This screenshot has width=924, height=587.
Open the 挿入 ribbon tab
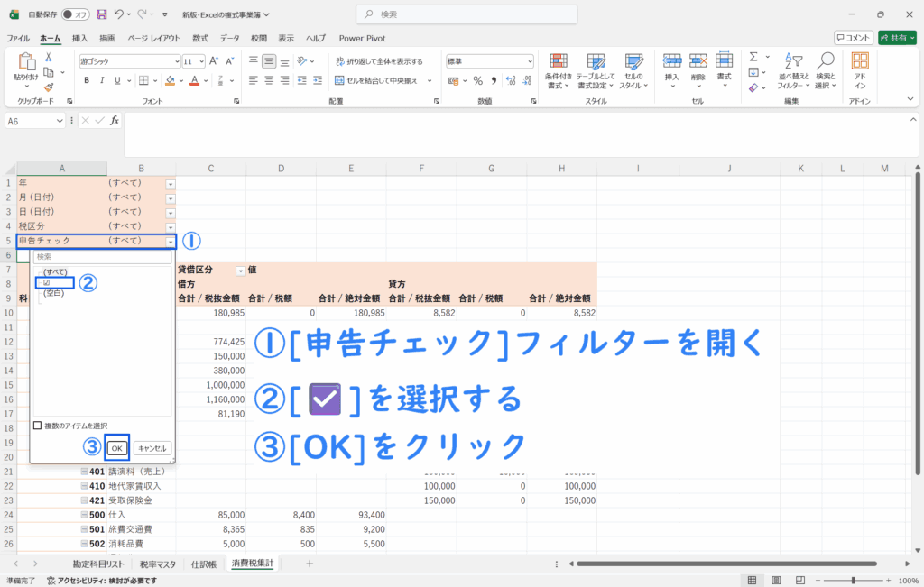(79, 38)
